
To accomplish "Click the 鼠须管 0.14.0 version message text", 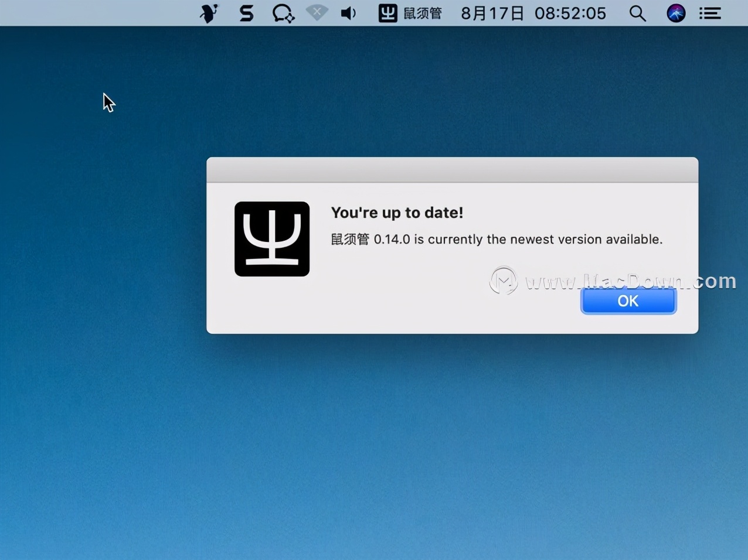I will point(497,239).
